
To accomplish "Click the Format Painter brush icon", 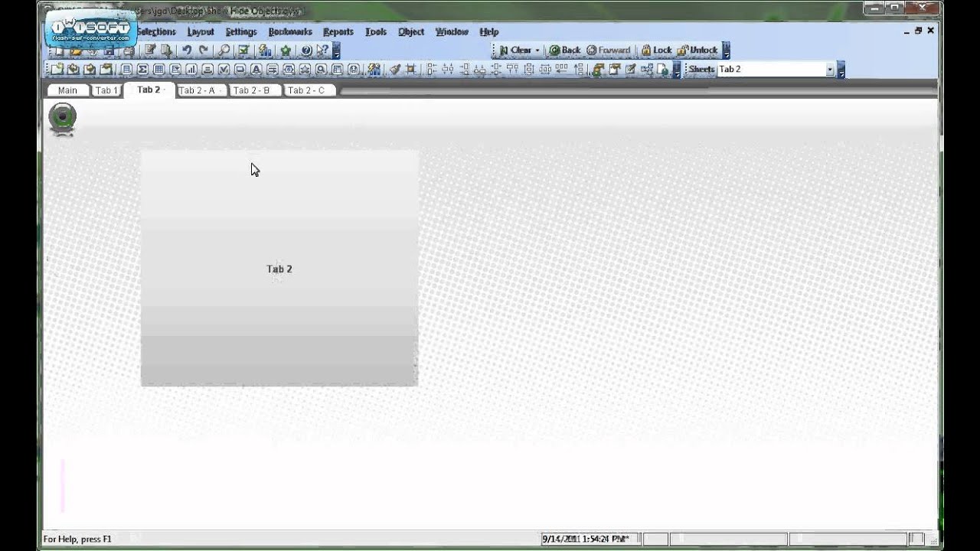I will tap(395, 70).
